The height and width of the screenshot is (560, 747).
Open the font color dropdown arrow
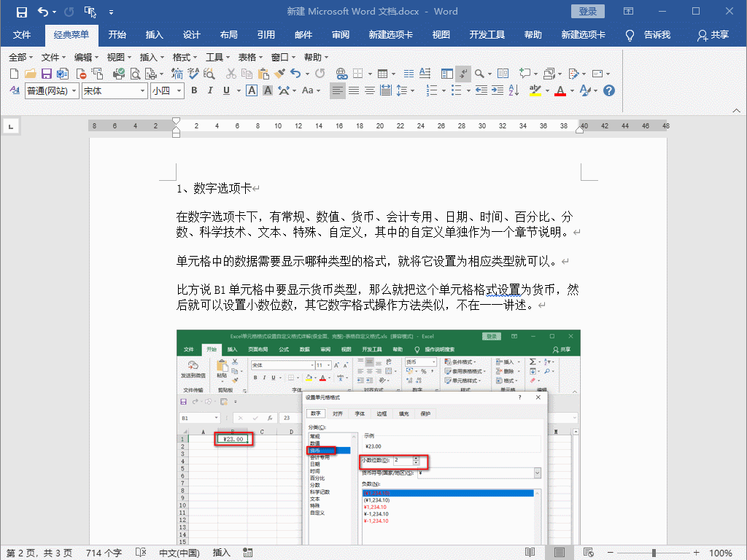tap(572, 90)
